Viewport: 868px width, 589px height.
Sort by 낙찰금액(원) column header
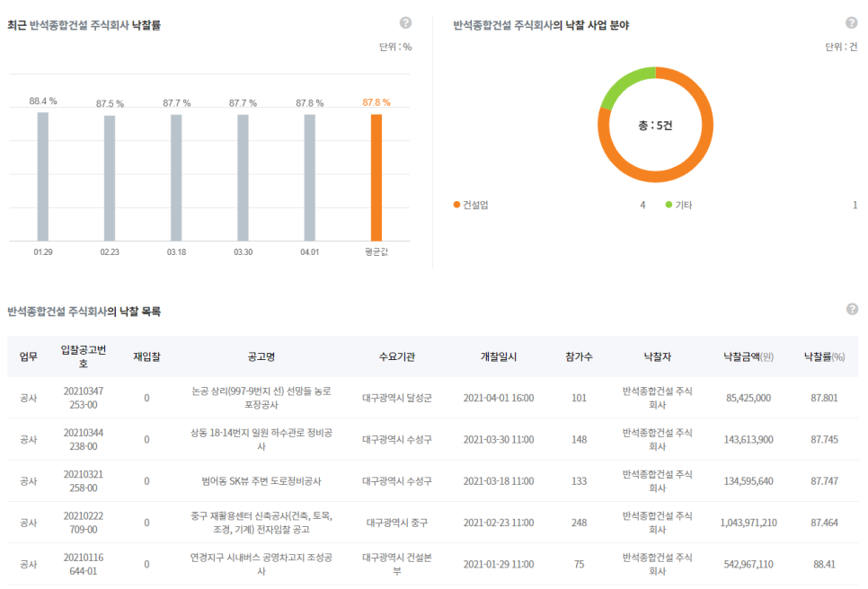(748, 356)
